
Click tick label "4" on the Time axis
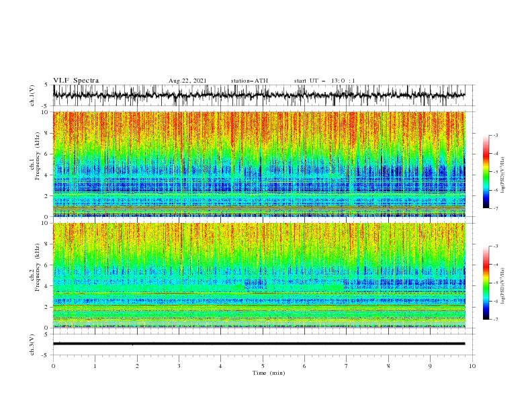[x=221, y=366]
